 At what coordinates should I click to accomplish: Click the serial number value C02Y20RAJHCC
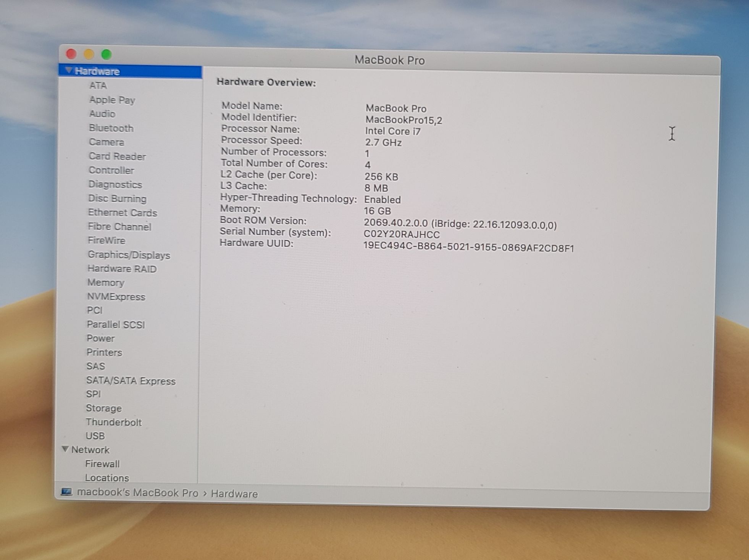click(x=401, y=235)
